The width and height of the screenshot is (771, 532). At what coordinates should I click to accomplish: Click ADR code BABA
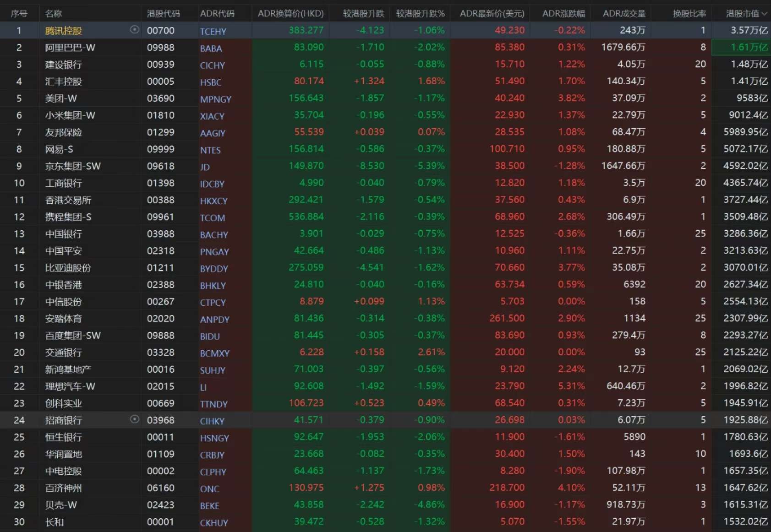211,49
